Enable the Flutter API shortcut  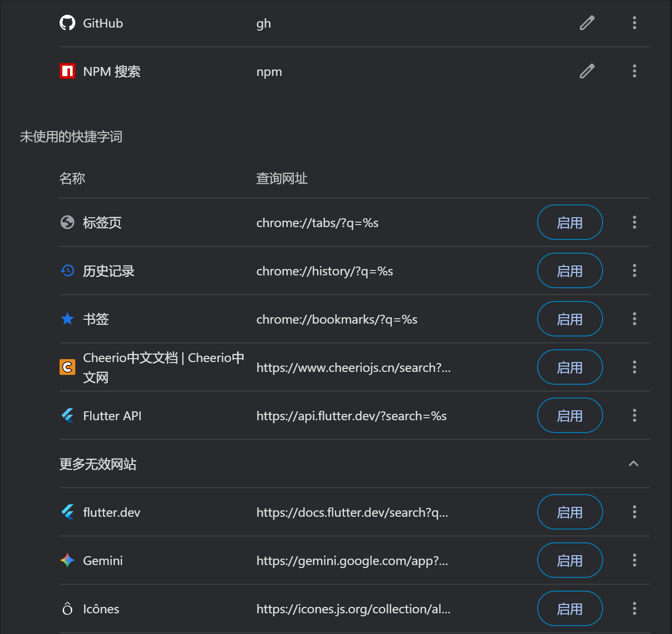[570, 415]
